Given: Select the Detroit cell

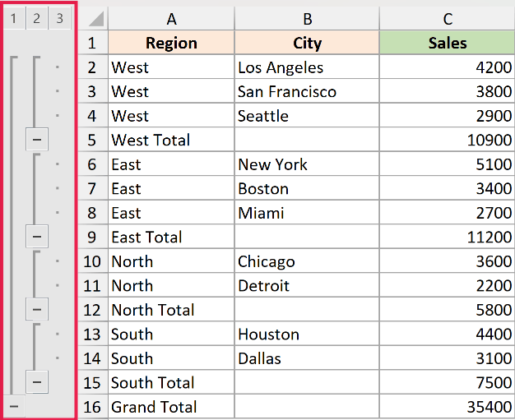Looking at the screenshot, I should [x=307, y=285].
